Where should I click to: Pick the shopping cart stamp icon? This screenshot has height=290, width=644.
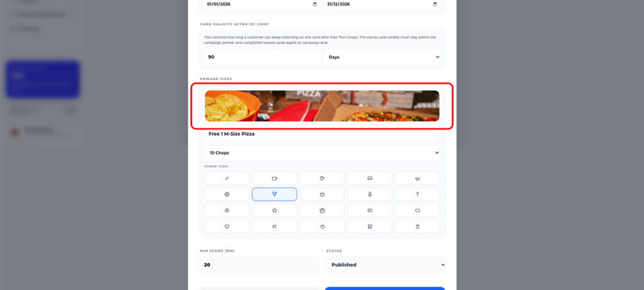(x=370, y=226)
